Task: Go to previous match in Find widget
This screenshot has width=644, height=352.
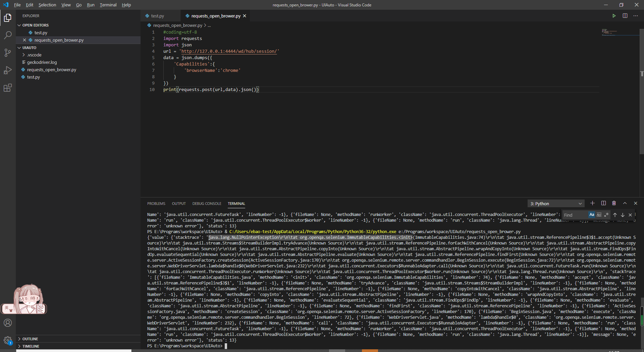Action: [615, 215]
